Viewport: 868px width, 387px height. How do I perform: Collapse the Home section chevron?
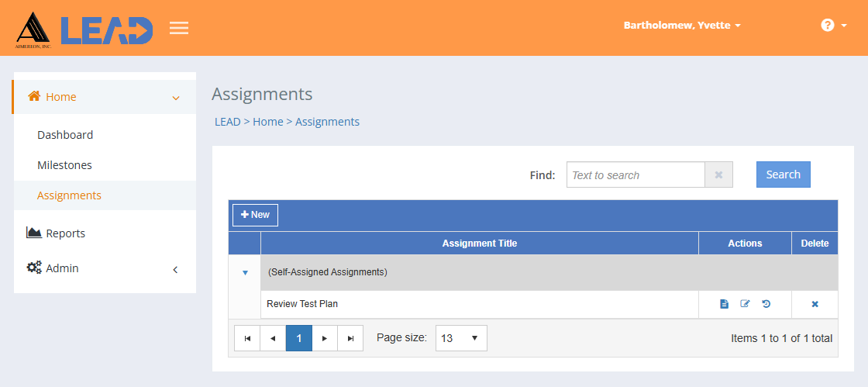pyautogui.click(x=176, y=98)
